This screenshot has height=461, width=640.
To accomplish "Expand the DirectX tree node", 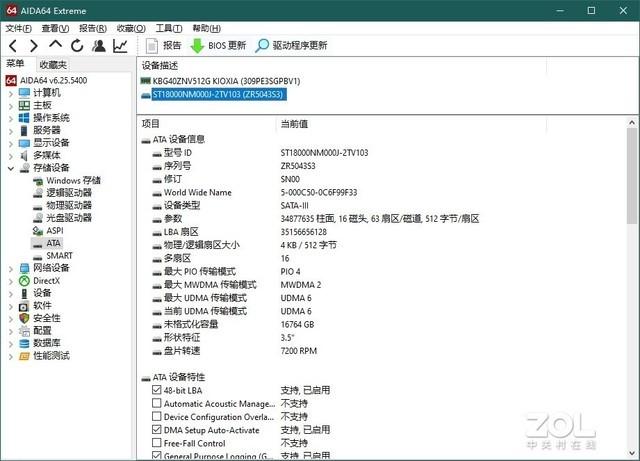I will tap(11, 281).
